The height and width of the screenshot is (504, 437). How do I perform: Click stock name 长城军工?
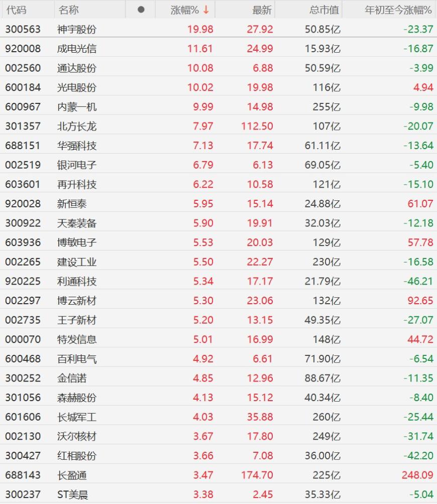(77, 417)
